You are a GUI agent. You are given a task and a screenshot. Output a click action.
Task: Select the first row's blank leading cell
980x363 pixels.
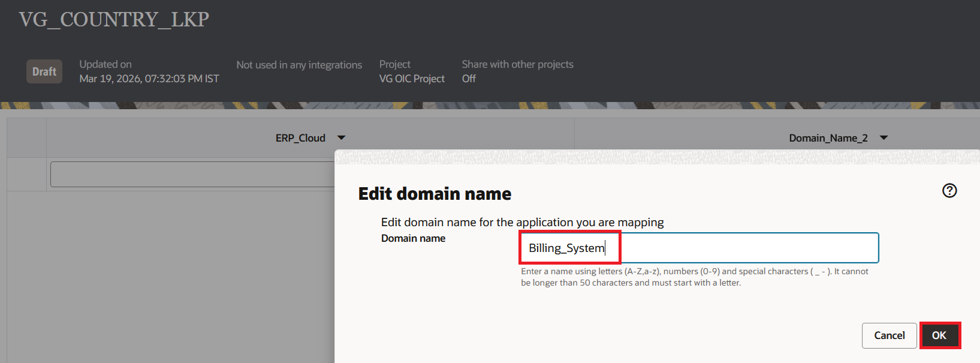coord(27,175)
